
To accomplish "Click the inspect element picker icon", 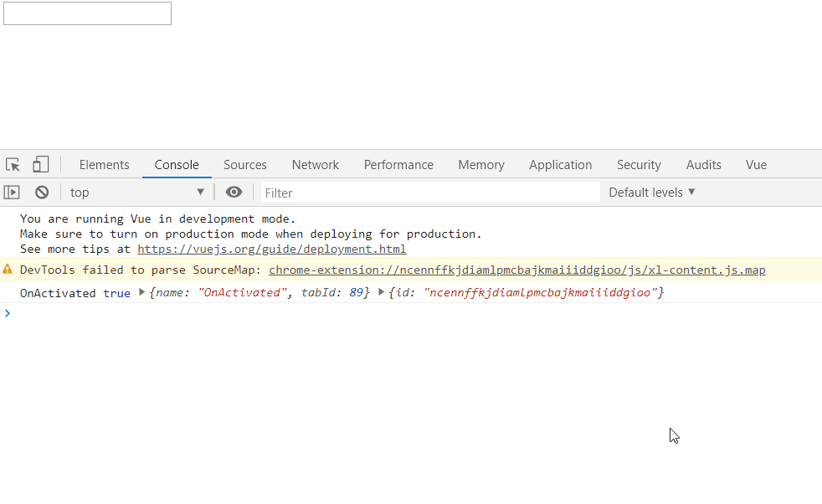I will coord(13,165).
